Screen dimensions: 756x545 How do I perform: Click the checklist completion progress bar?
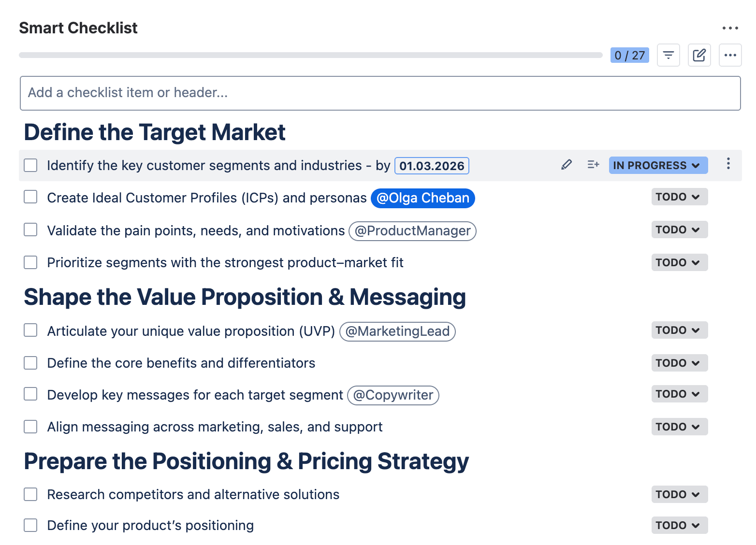coord(309,55)
